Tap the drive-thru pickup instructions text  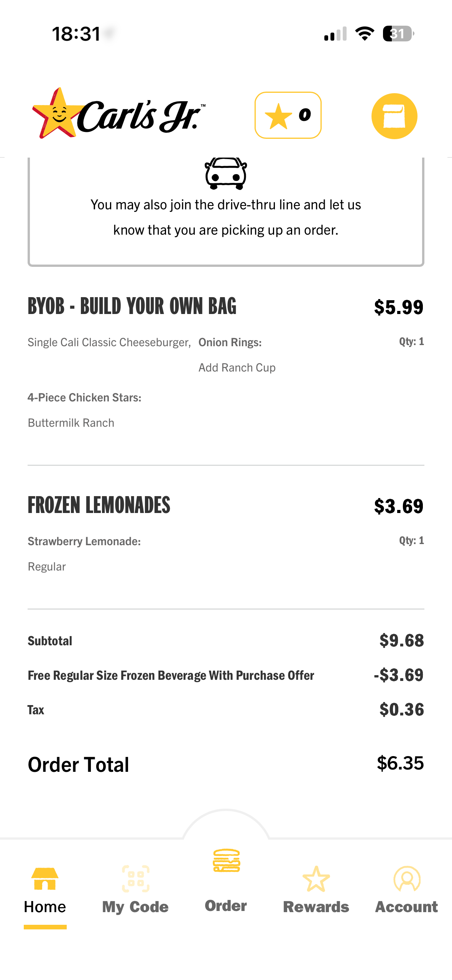coord(226,217)
